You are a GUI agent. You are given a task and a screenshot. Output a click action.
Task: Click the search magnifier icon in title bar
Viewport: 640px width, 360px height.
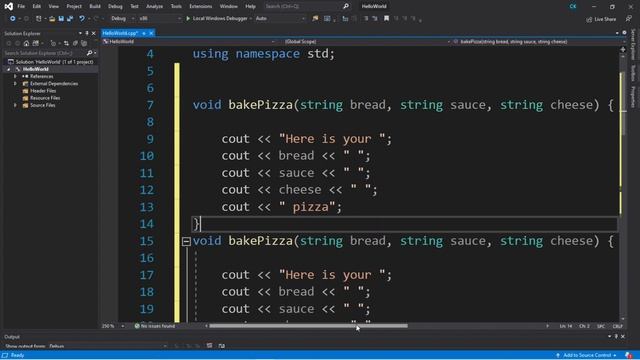pyautogui.click(x=346, y=6)
